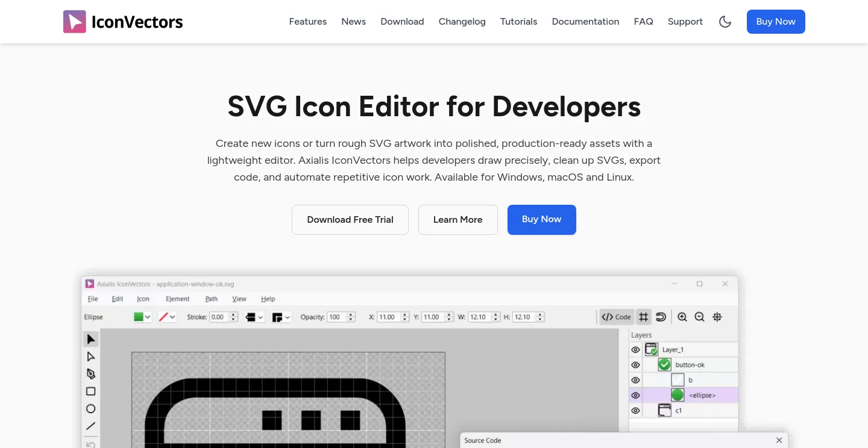The width and height of the screenshot is (868, 448).
Task: Toggle the grid display icon
Action: click(x=644, y=317)
